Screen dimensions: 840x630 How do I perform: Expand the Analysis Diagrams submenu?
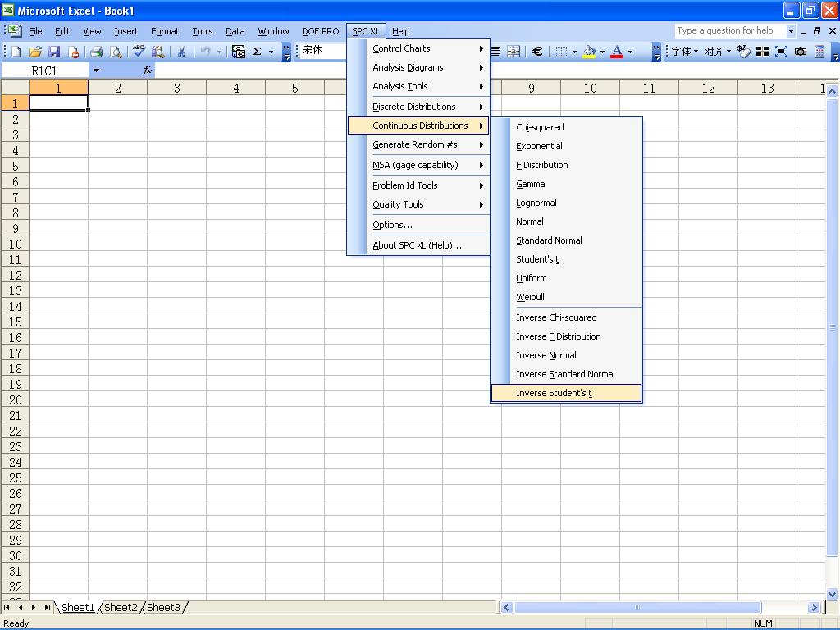click(x=418, y=67)
